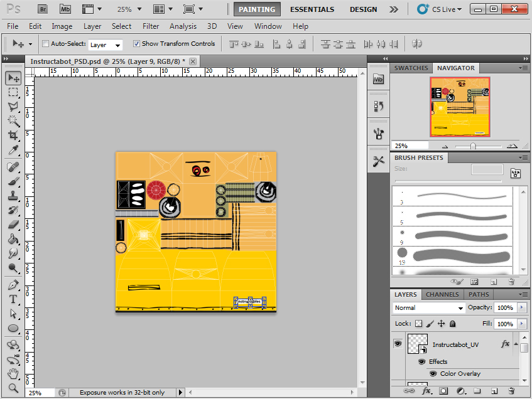Click the Instructabot_UV layer thumbnail
The height and width of the screenshot is (399, 532).
pyautogui.click(x=418, y=344)
